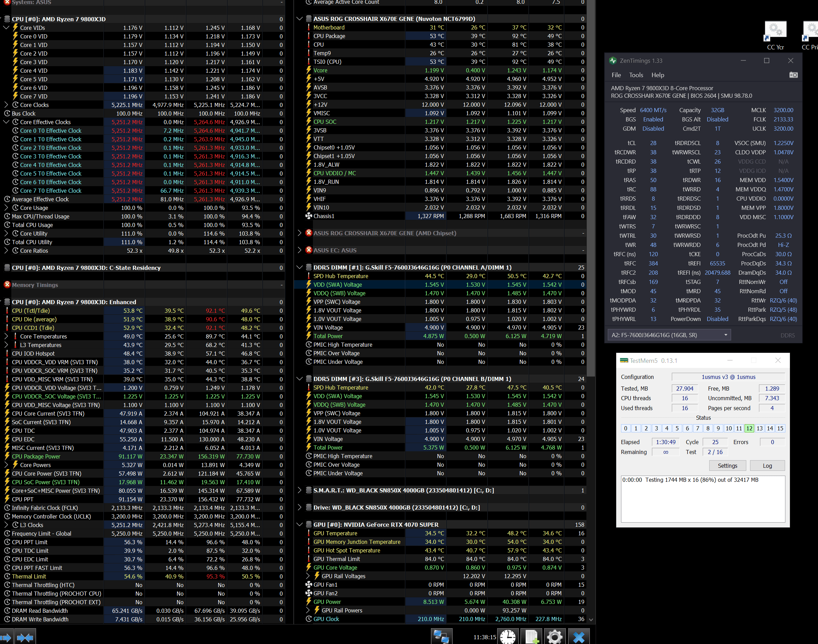The image size is (818, 644).
Task: Click the fan icon next to Chassis1
Action: [308, 216]
